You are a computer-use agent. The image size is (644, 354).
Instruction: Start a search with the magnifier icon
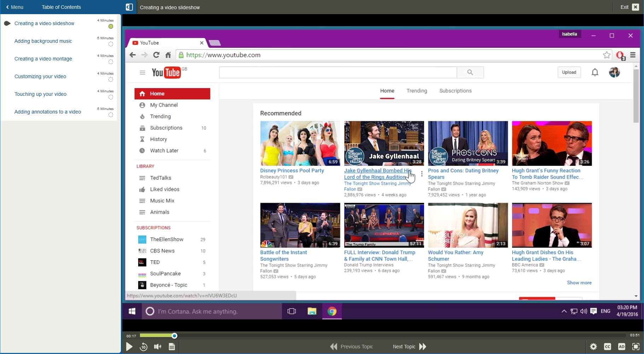[470, 72]
